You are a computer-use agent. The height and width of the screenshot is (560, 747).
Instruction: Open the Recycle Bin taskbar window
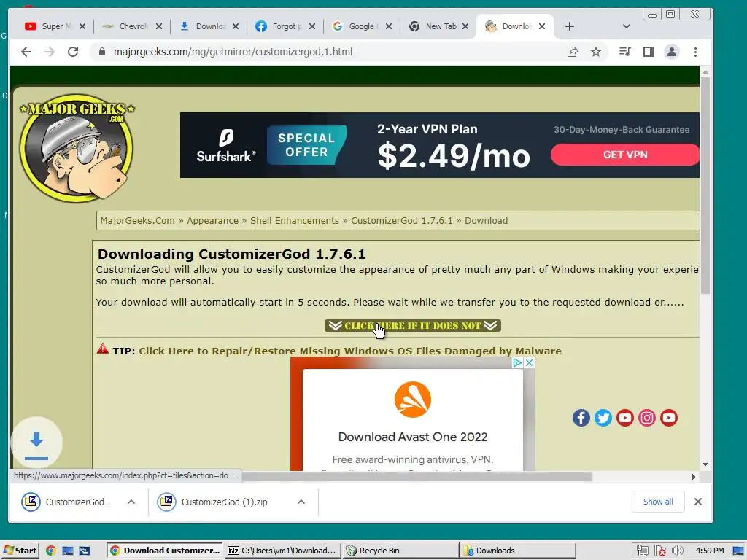point(400,551)
